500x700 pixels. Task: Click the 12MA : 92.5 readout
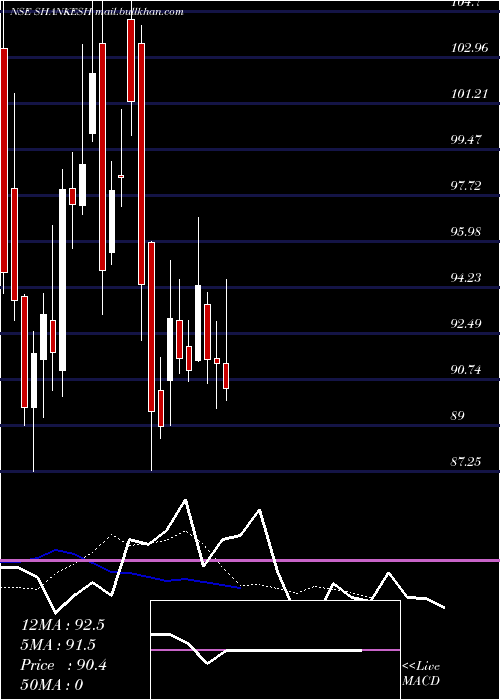click(63, 625)
